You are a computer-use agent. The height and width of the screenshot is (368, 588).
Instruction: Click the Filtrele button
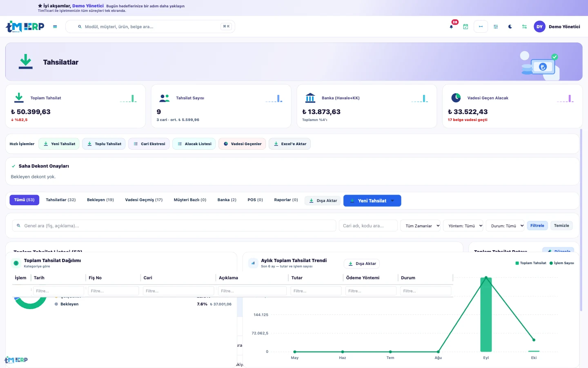pos(537,226)
